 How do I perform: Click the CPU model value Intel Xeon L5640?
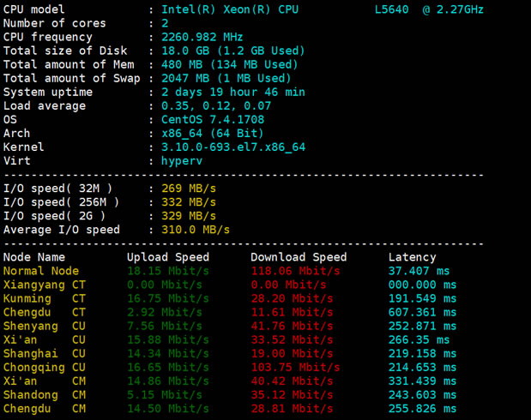pyautogui.click(x=322, y=9)
